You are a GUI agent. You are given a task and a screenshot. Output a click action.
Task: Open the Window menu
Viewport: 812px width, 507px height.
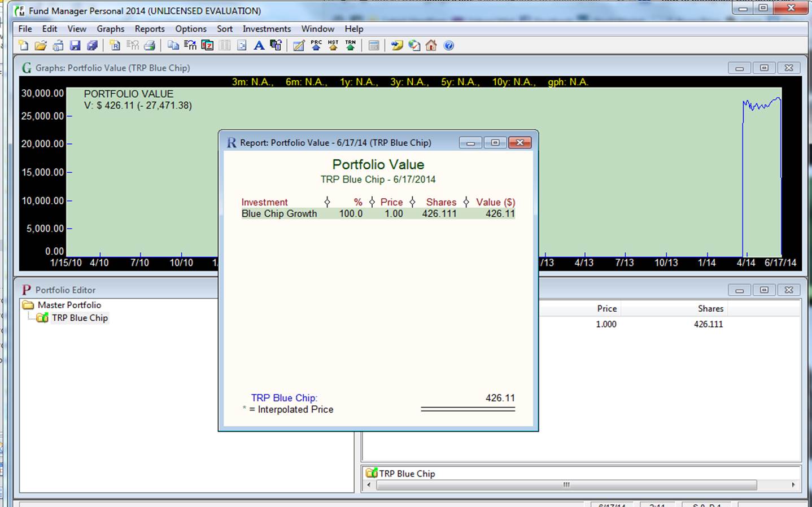317,29
